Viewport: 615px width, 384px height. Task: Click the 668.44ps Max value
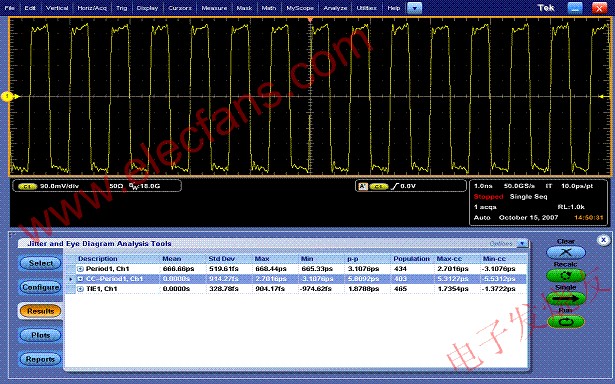click(x=271, y=269)
